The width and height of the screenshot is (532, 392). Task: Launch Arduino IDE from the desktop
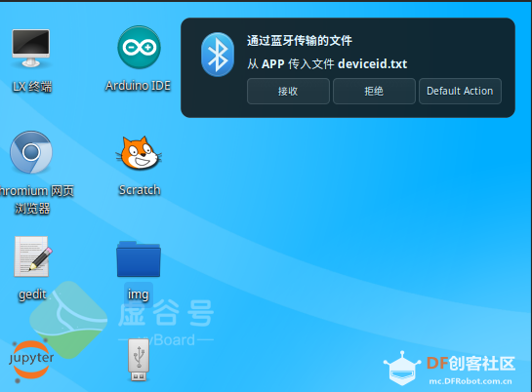[140, 47]
